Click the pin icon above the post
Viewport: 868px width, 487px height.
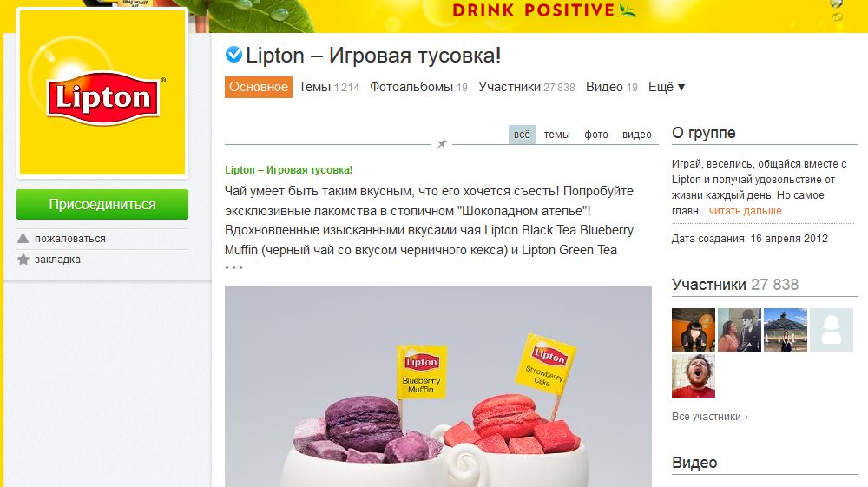pyautogui.click(x=442, y=144)
